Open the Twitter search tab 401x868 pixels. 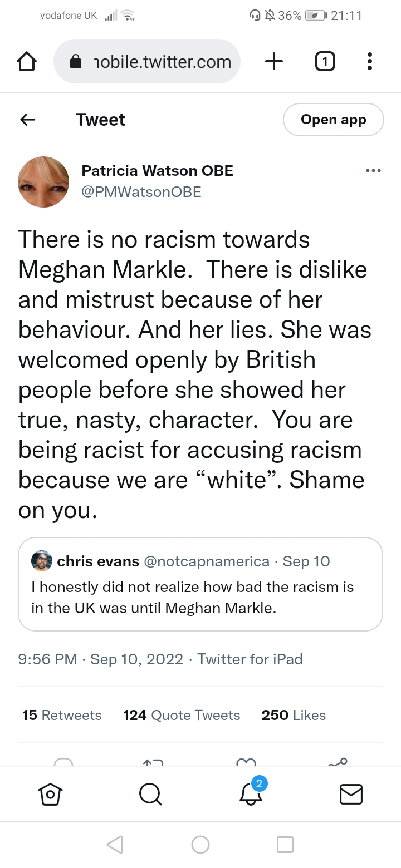[150, 794]
